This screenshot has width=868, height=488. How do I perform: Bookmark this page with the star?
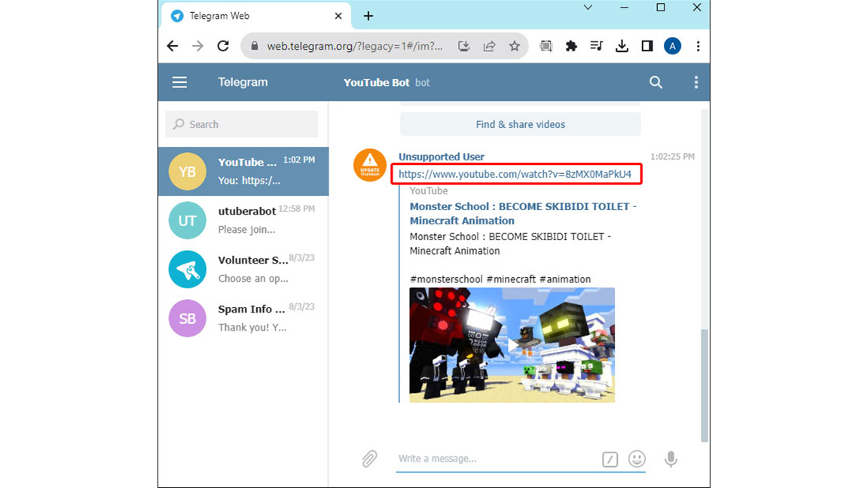(515, 46)
